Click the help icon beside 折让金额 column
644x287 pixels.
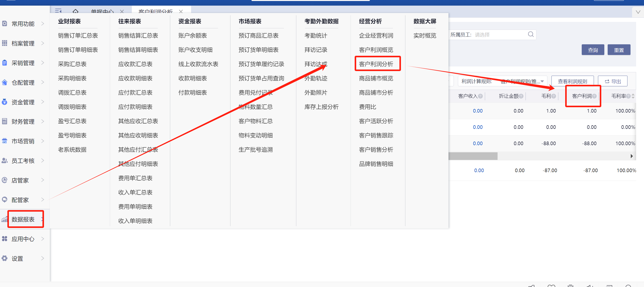(x=521, y=96)
